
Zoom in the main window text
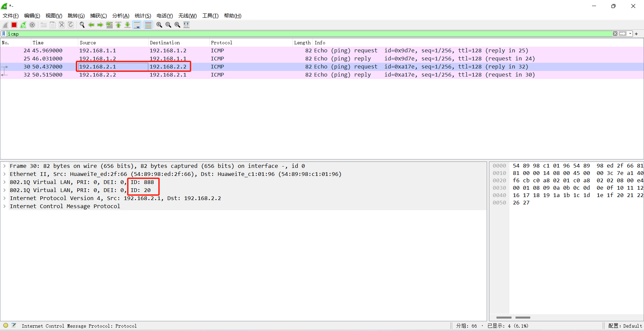coord(159,25)
